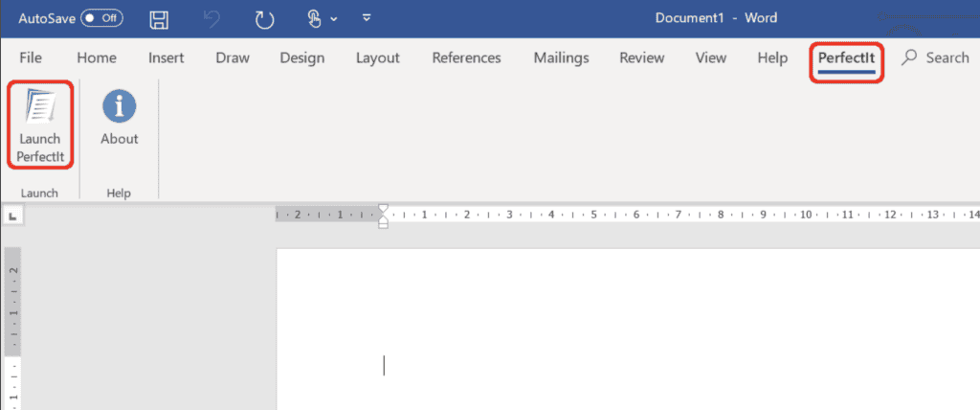This screenshot has height=410, width=980.
Task: Select the Mailings tab
Action: 561,57
